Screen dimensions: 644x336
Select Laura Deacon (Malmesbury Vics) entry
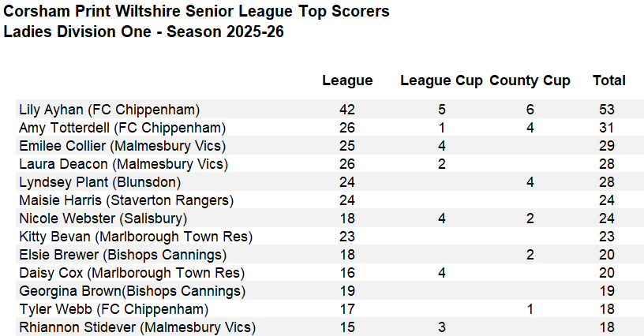pos(124,164)
